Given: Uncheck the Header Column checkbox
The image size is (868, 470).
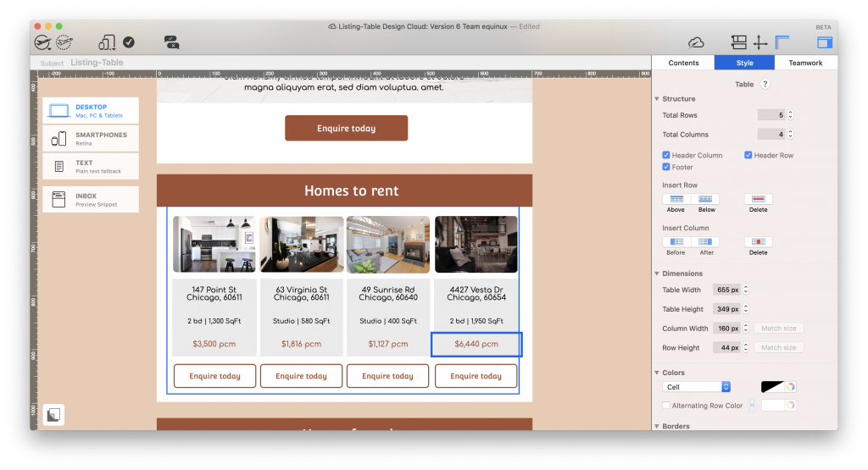Looking at the screenshot, I should click(666, 155).
